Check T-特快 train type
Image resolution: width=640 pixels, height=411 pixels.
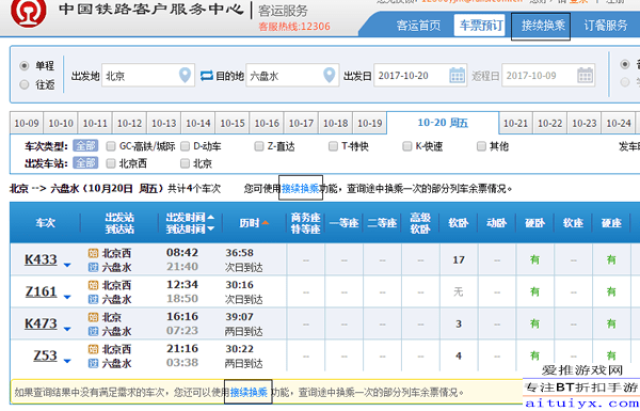[x=333, y=146]
